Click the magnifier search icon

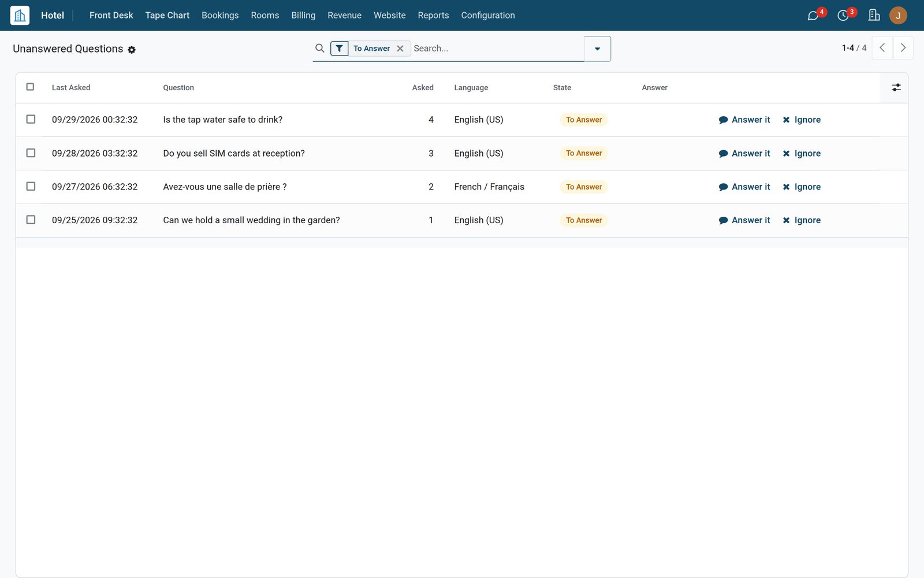pos(320,48)
